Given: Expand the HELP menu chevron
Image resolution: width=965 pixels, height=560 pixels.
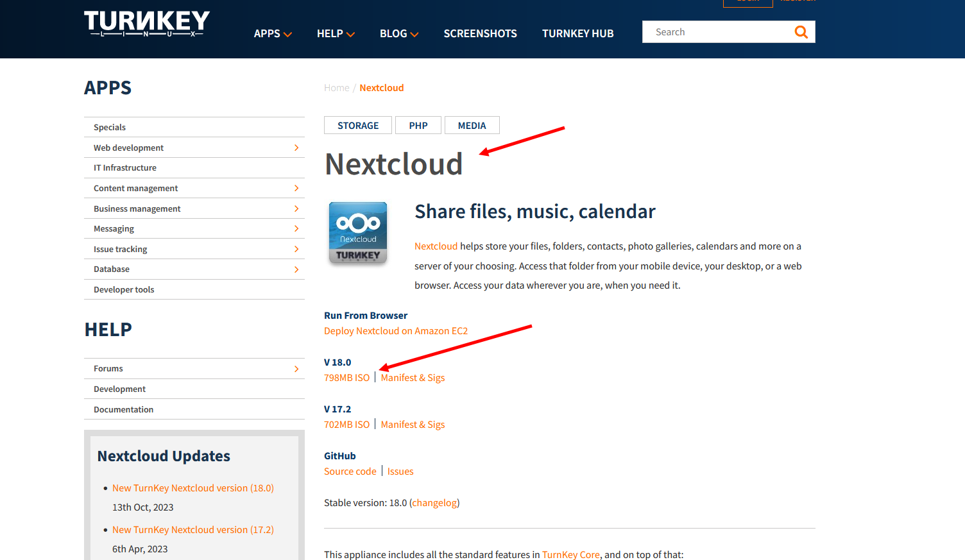Looking at the screenshot, I should (x=350, y=34).
